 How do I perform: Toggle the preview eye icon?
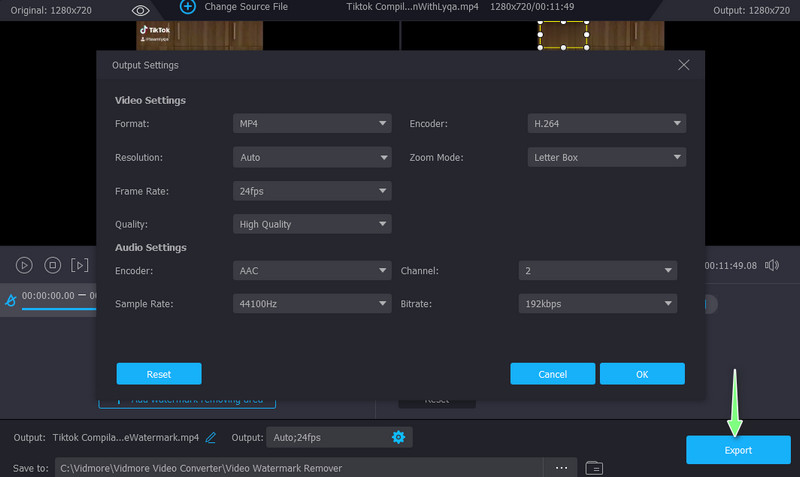click(x=141, y=9)
